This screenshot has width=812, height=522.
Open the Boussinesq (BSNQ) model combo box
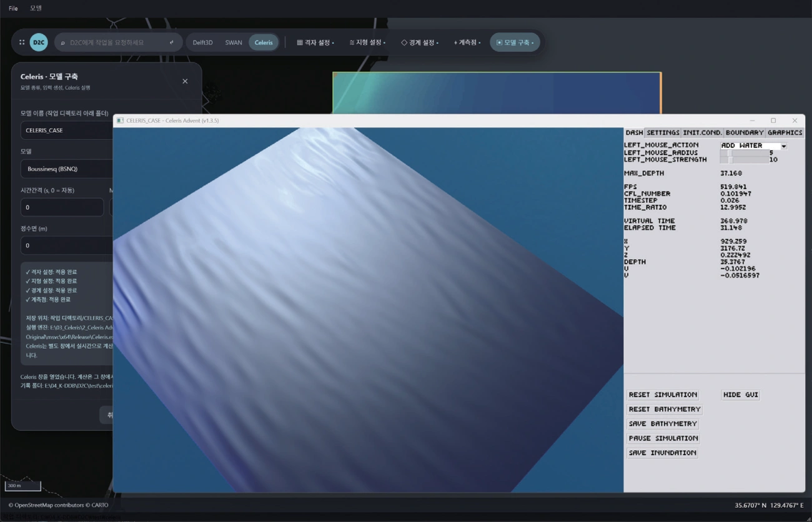click(67, 169)
